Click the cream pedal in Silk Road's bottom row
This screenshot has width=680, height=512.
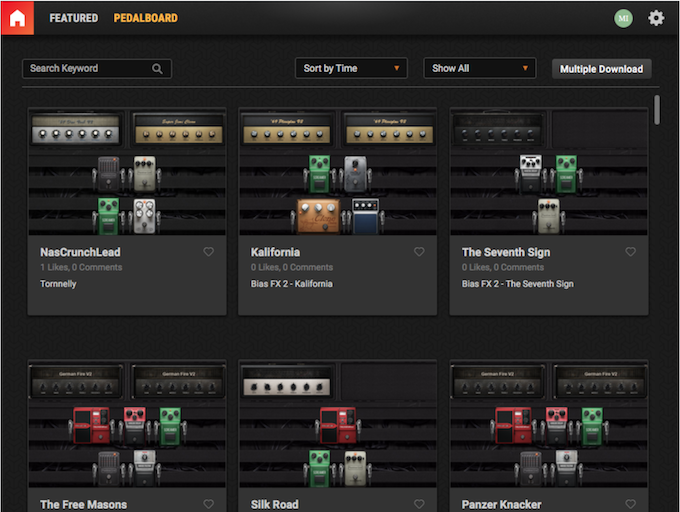(356, 468)
